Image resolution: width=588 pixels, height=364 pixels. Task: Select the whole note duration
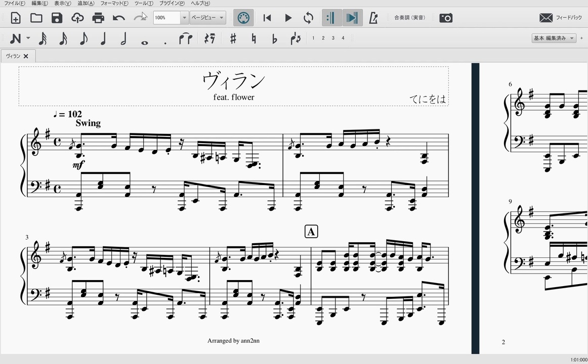144,42
